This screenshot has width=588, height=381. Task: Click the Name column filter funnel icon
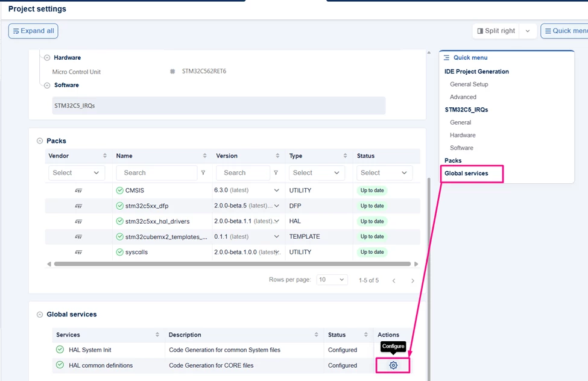pos(203,173)
